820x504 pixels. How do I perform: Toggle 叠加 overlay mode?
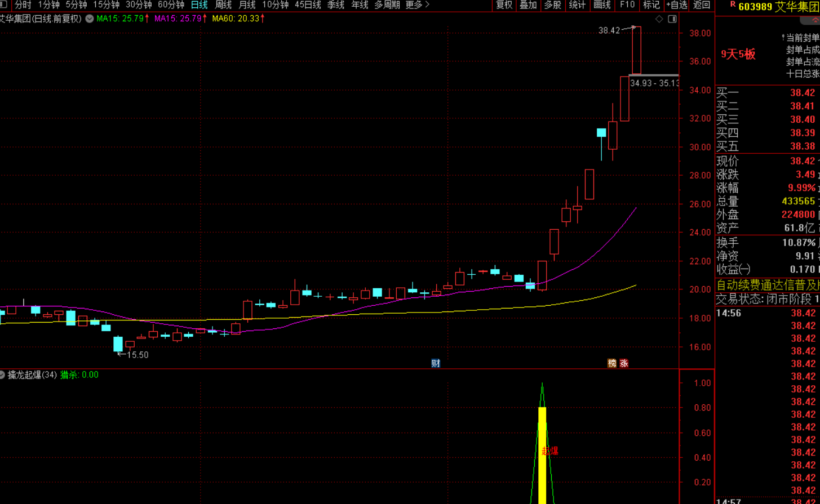[528, 5]
